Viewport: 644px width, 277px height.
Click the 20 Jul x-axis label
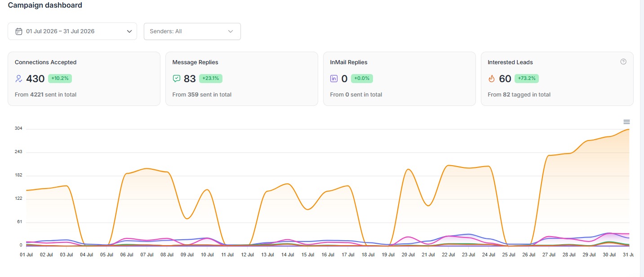click(x=408, y=255)
